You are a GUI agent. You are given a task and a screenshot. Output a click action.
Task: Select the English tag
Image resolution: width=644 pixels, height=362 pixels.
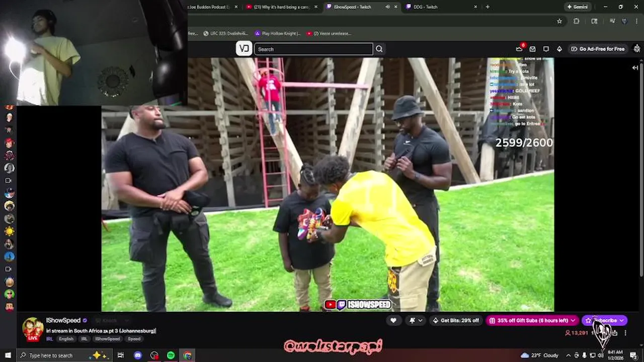coord(66,339)
